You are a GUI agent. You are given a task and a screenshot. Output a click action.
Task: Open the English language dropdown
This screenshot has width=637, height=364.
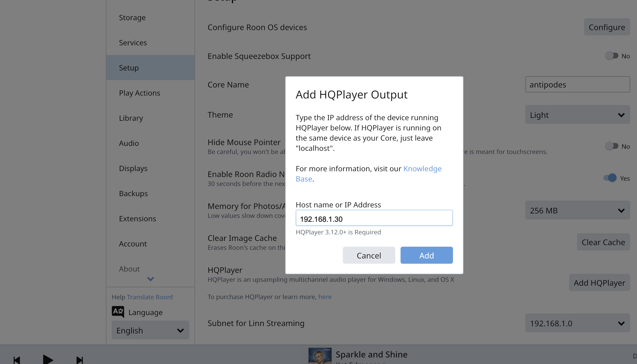(x=150, y=330)
